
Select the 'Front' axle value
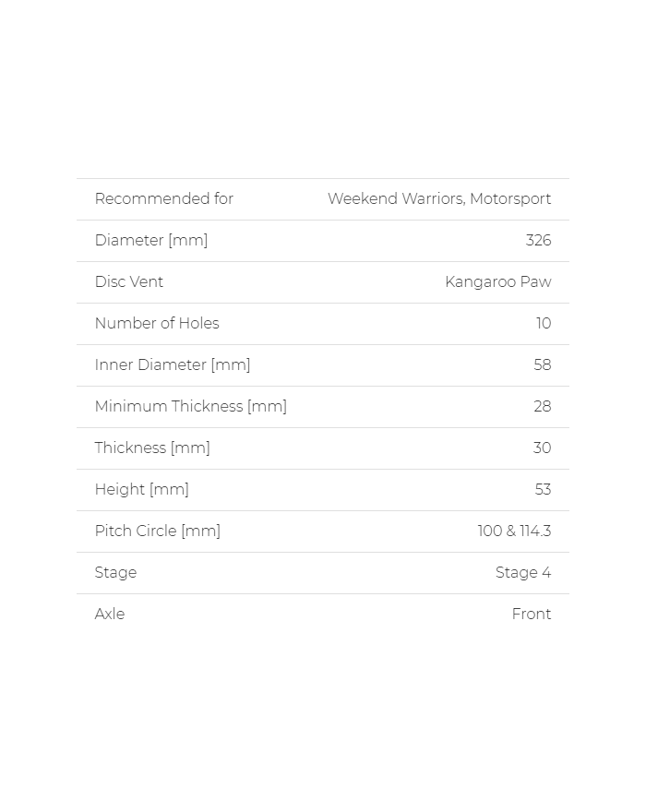click(x=532, y=615)
